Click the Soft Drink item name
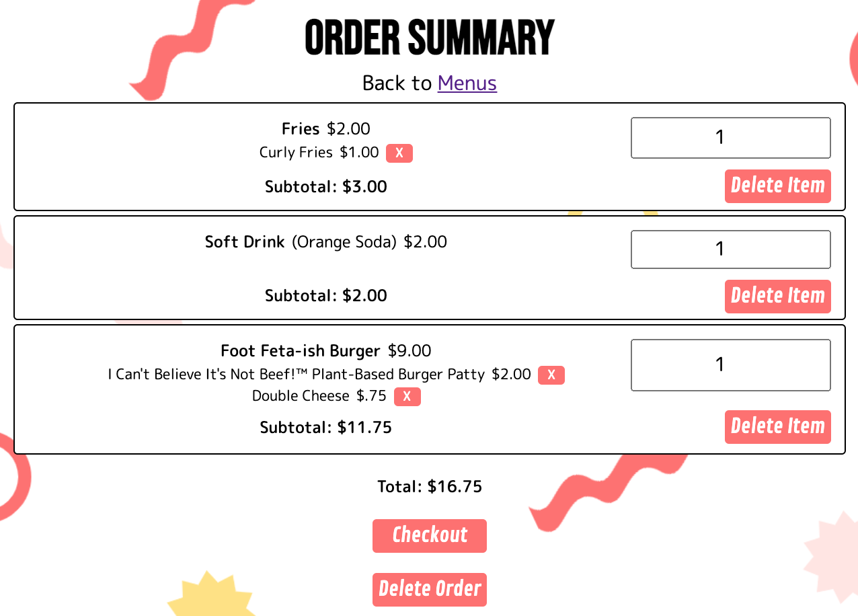This screenshot has width=858, height=616. point(245,242)
